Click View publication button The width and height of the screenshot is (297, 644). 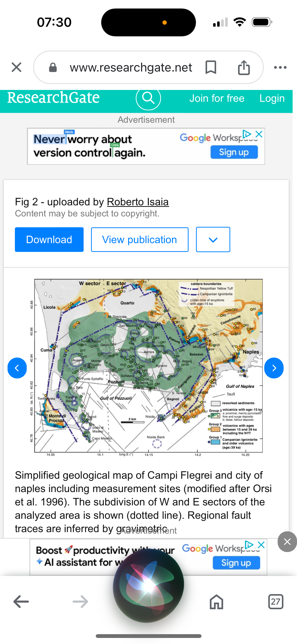tap(140, 240)
